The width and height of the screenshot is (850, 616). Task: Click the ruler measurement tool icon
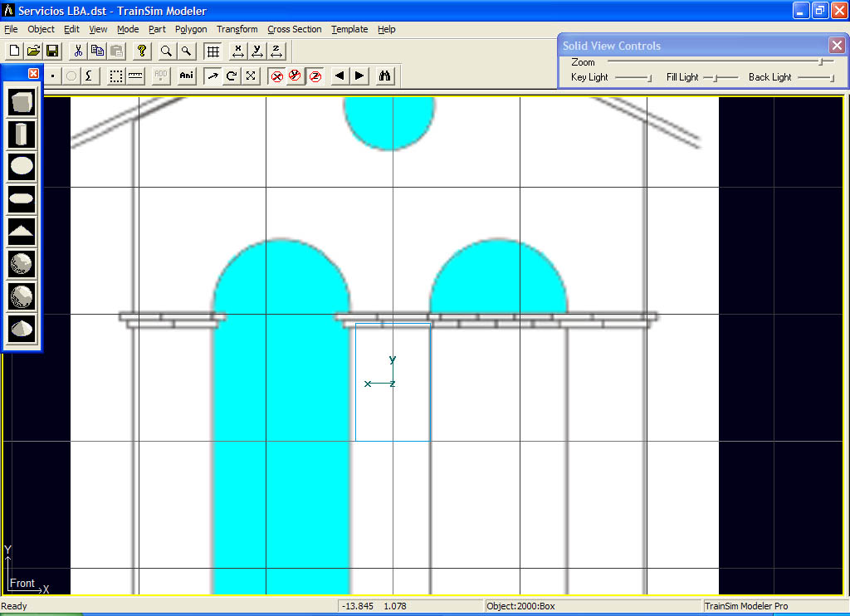click(135, 76)
